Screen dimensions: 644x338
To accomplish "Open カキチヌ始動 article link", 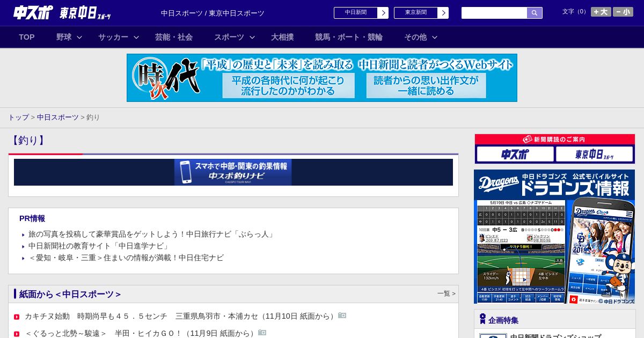I will coord(180,317).
